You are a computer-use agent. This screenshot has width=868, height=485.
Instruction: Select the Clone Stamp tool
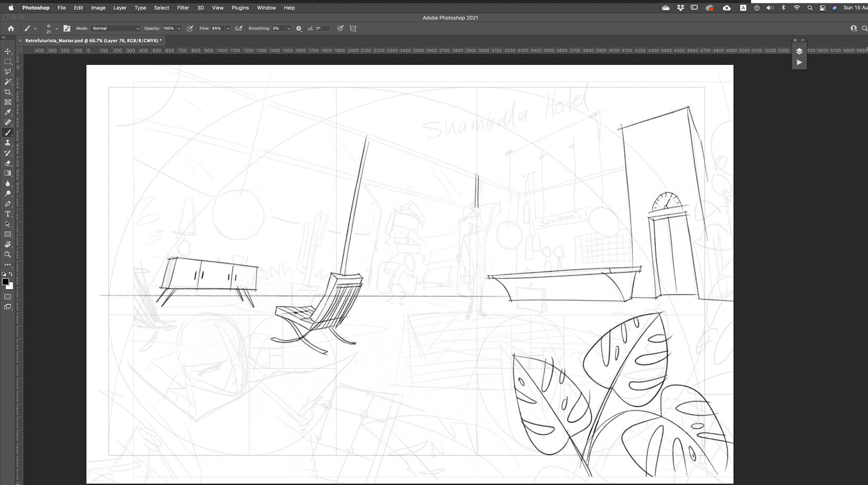8,142
